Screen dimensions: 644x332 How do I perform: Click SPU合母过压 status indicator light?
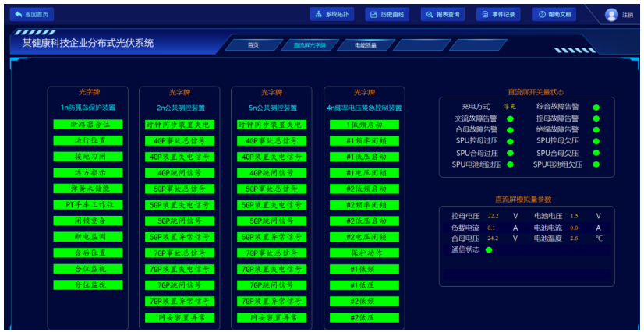[x=510, y=153]
